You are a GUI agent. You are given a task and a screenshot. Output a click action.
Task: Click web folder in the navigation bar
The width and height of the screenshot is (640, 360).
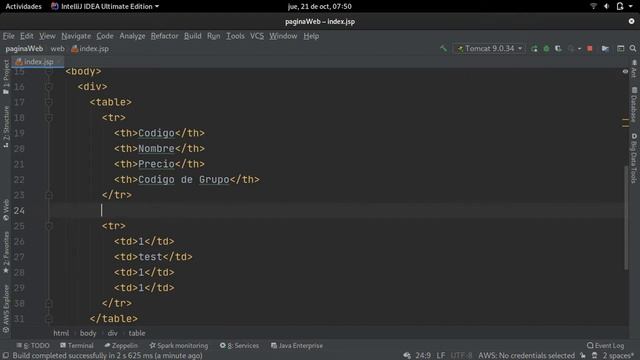pos(58,49)
